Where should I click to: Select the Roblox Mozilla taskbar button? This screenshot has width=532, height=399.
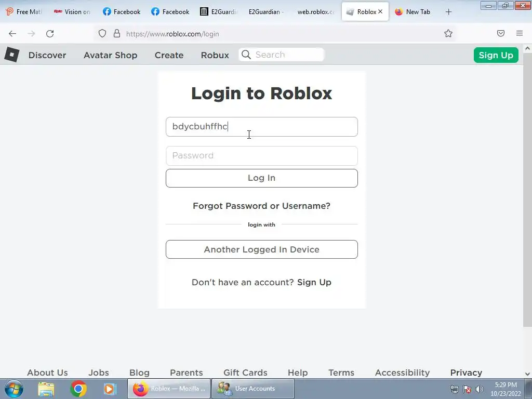coord(169,389)
